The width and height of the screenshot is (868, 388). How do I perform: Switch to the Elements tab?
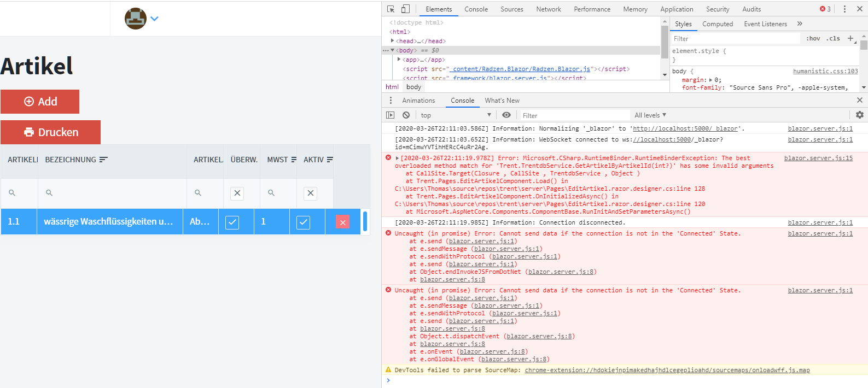click(439, 9)
